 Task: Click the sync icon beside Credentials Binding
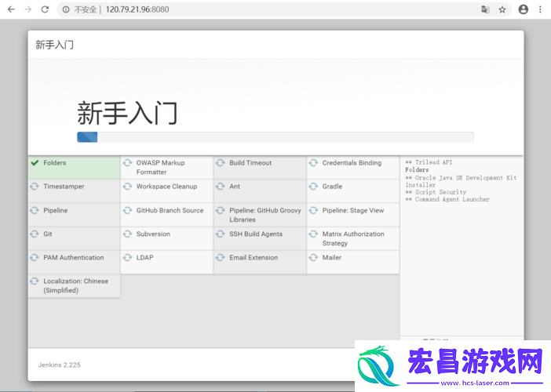[313, 163]
